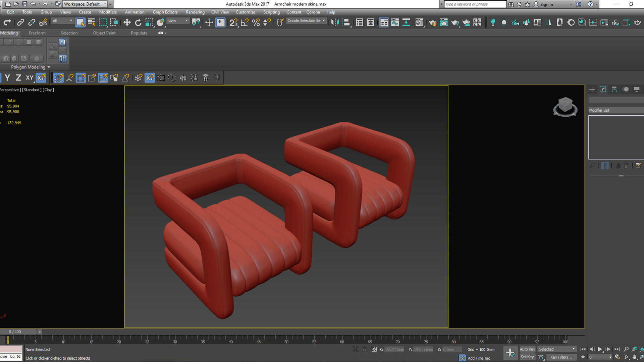This screenshot has height=362, width=644.
Task: Expand the ribbon minimize options arrow
Action: [x=165, y=33]
